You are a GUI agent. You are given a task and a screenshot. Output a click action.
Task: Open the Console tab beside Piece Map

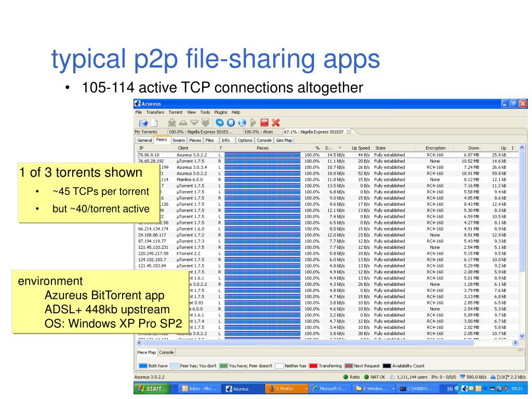click(x=166, y=353)
